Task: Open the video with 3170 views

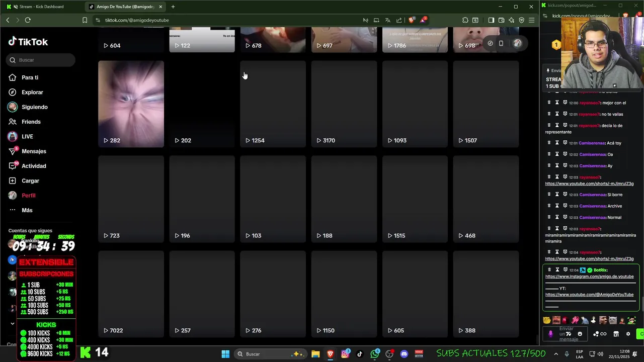Action: (x=344, y=104)
